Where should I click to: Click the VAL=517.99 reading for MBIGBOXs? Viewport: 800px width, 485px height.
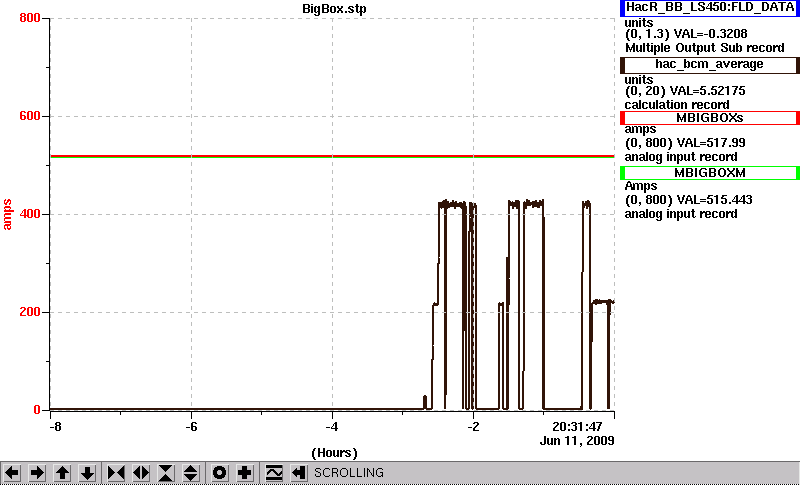tap(710, 143)
